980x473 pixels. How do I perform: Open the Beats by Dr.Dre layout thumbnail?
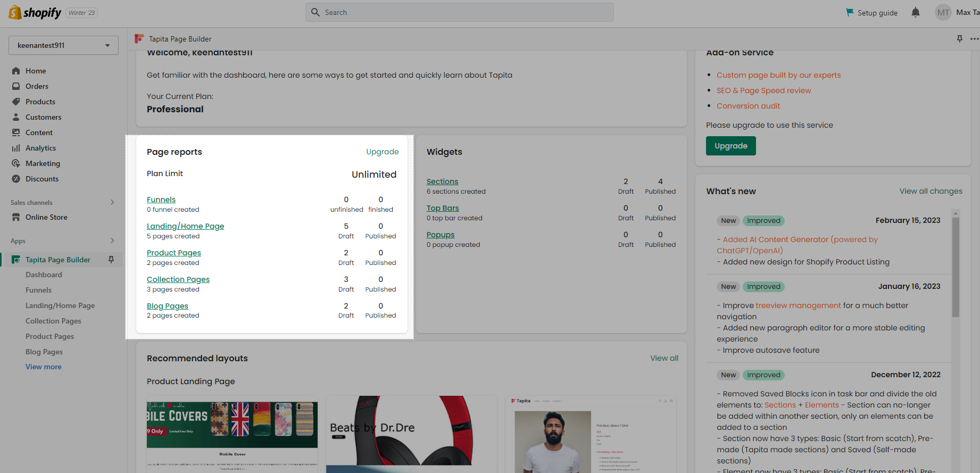coord(411,434)
